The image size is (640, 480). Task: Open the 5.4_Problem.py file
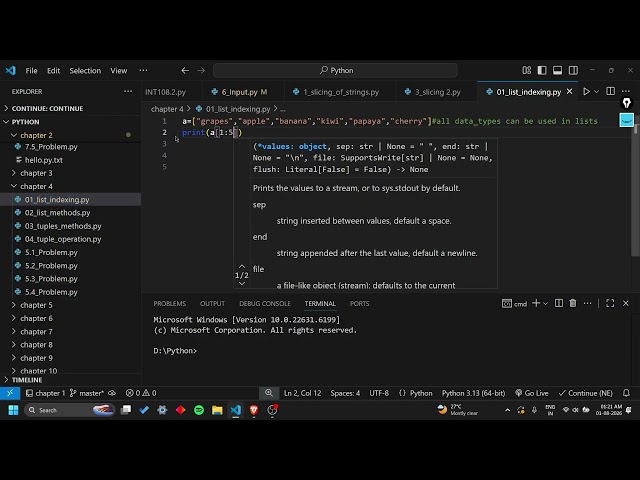(70, 292)
